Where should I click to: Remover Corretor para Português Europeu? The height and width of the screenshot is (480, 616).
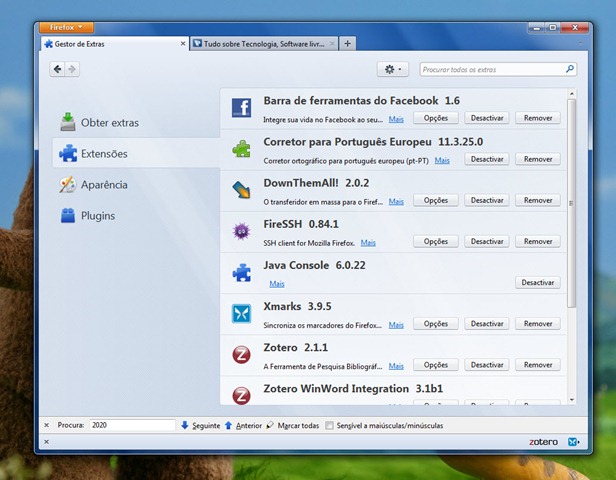coord(538,159)
